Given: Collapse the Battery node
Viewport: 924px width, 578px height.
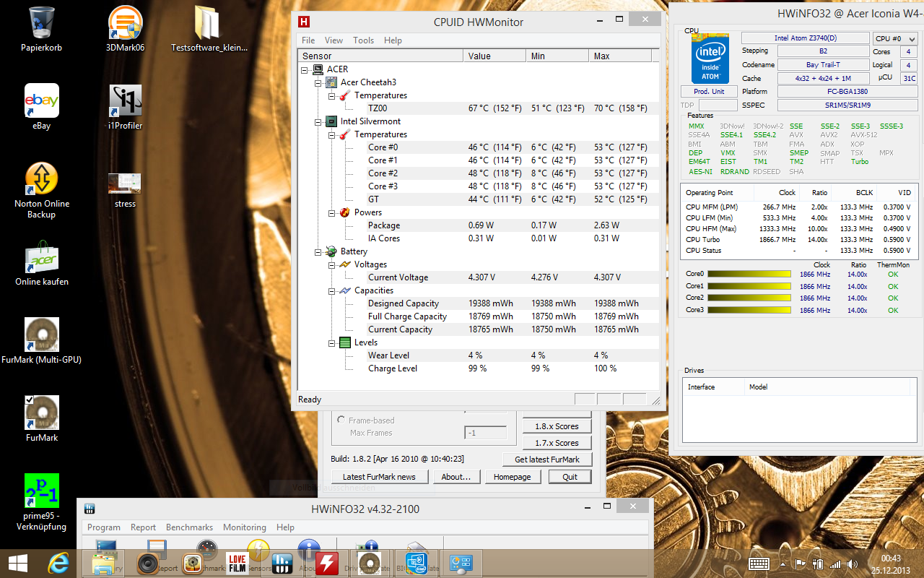Looking at the screenshot, I should [318, 251].
